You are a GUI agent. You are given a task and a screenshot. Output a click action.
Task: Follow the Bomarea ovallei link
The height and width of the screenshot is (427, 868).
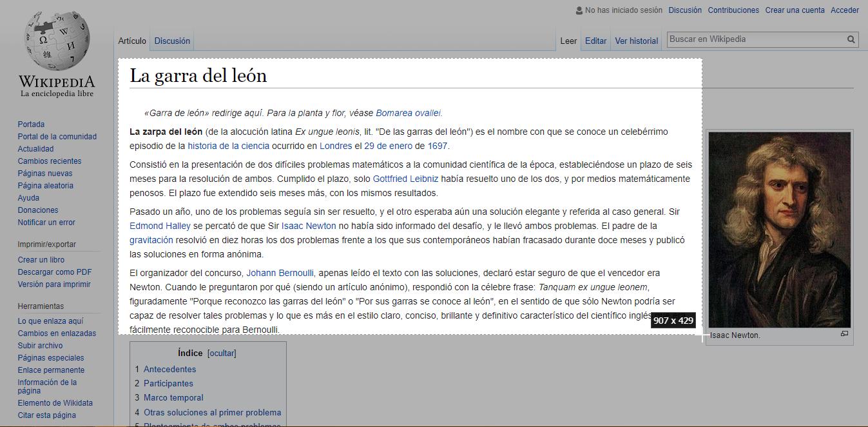click(409, 113)
